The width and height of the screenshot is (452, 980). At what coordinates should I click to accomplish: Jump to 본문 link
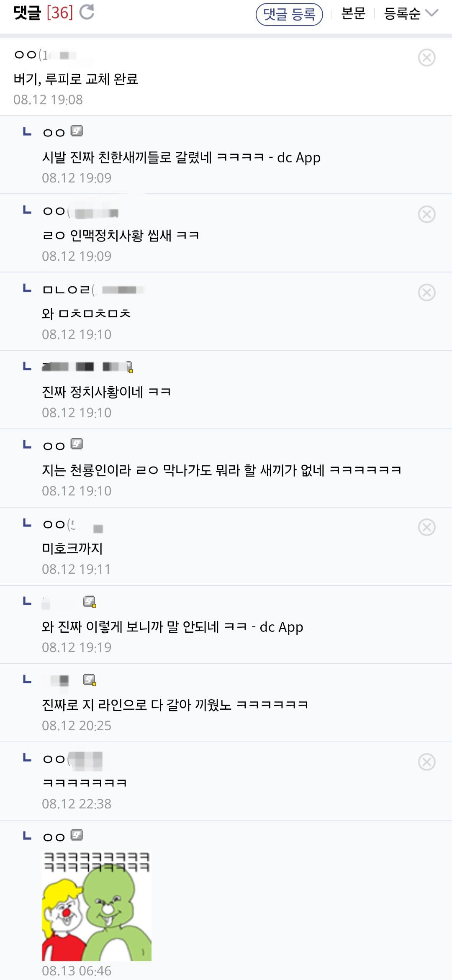(353, 14)
